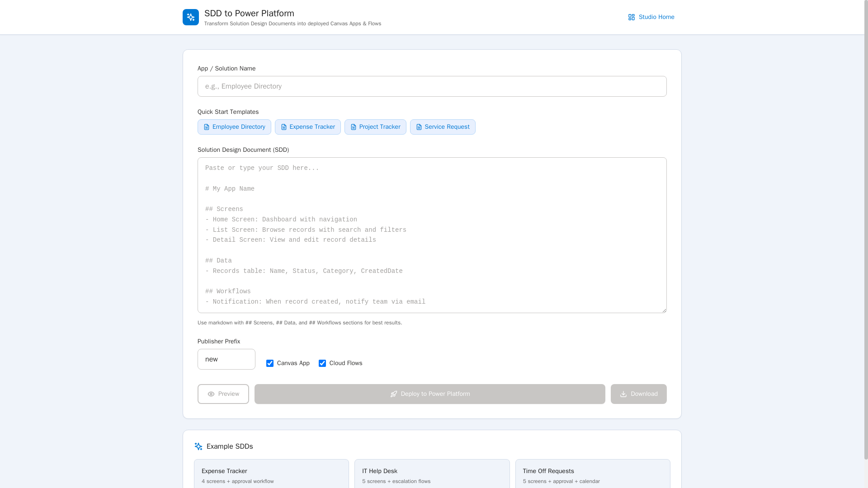868x488 pixels.
Task: Click the Service Request document icon
Action: (x=419, y=127)
